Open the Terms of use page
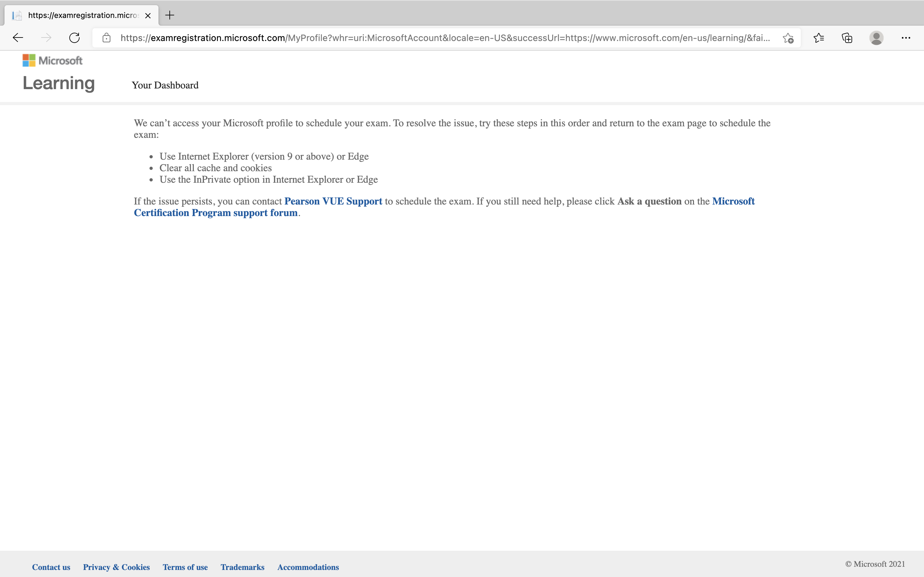The height and width of the screenshot is (577, 924). point(185,567)
